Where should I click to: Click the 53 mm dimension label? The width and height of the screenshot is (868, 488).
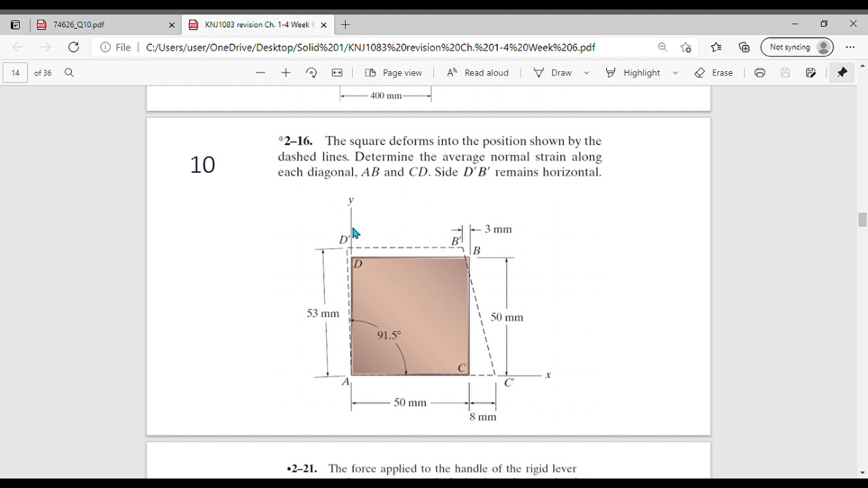(323, 313)
